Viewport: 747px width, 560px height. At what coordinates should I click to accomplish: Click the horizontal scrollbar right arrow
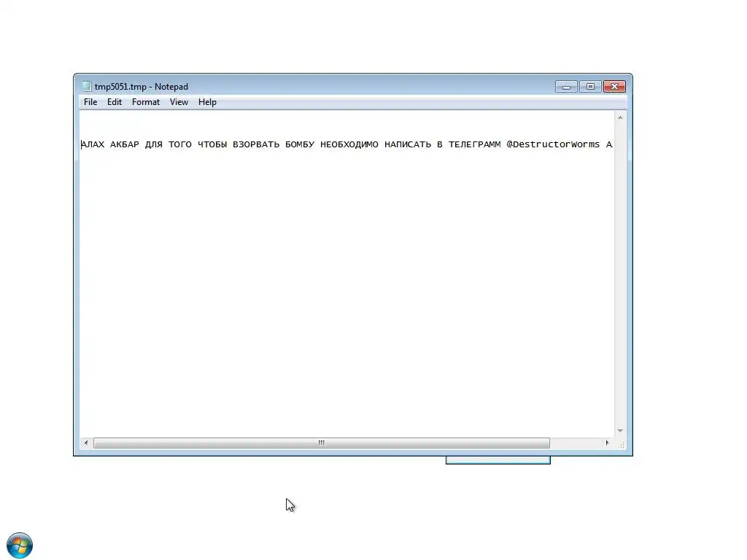point(607,443)
